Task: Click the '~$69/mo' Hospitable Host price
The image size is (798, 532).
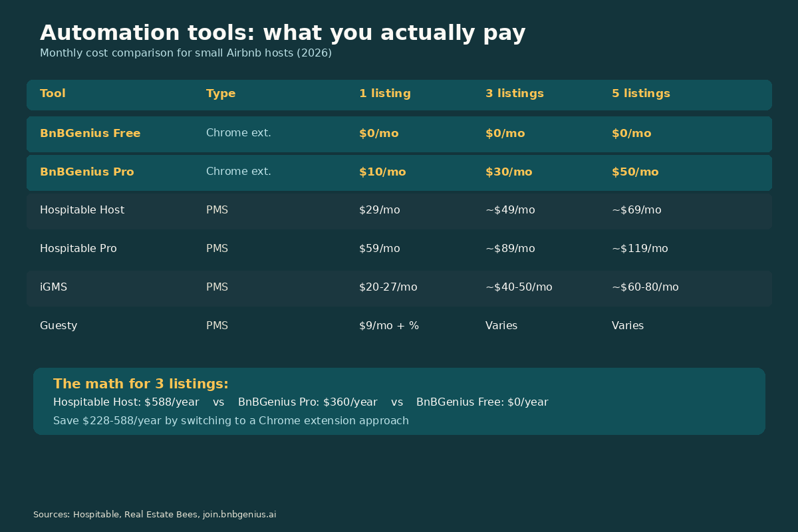Action: click(636, 210)
